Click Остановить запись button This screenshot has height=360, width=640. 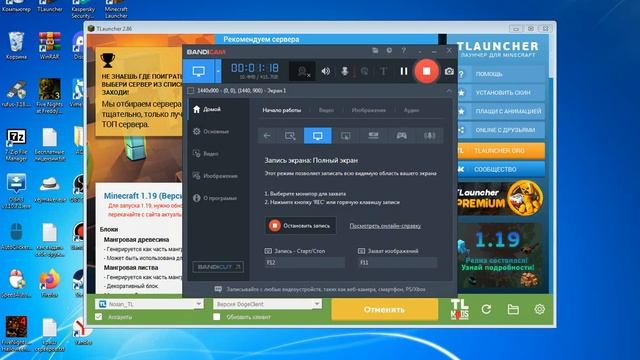[301, 226]
